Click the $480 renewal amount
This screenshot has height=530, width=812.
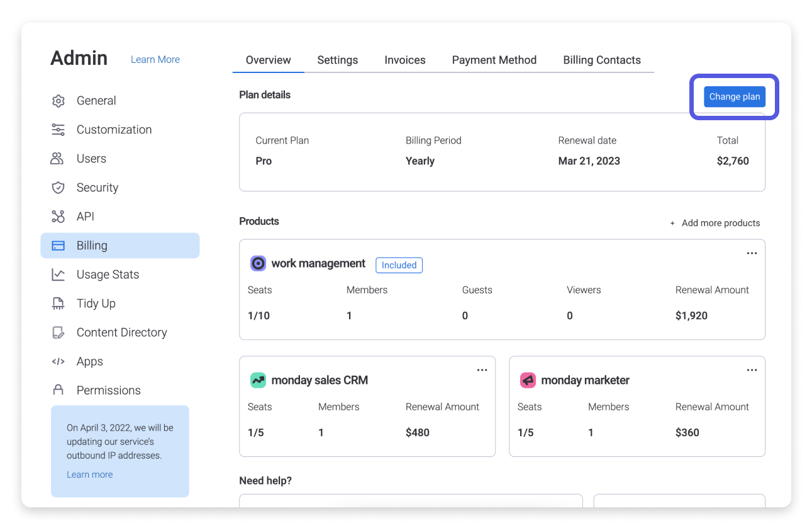point(418,433)
